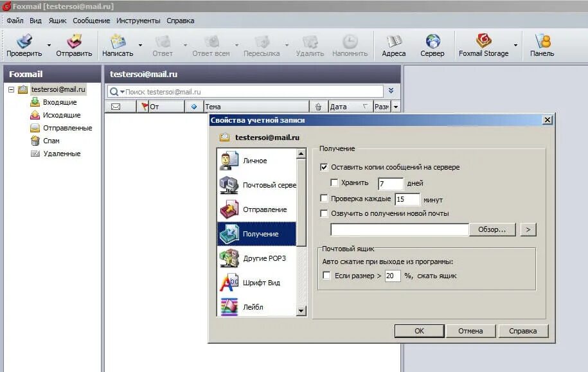Open the Адреса address book icon
Image resolution: width=588 pixels, height=372 pixels.
(394, 41)
